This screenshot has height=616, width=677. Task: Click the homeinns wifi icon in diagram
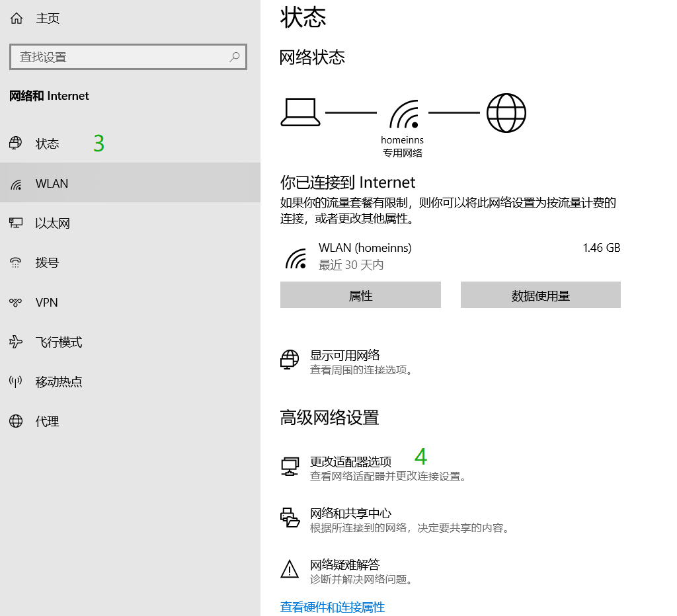[404, 114]
